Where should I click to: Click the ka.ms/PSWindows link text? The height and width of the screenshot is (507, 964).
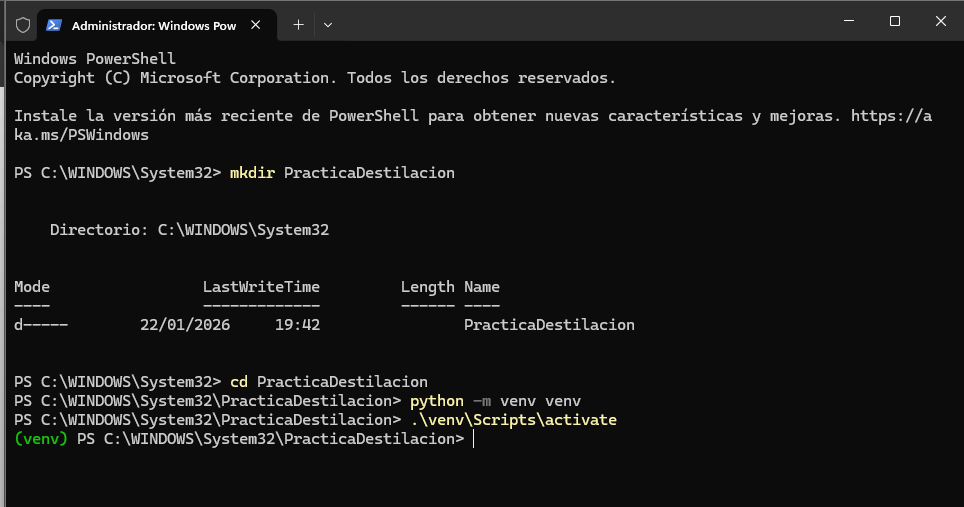pos(81,135)
